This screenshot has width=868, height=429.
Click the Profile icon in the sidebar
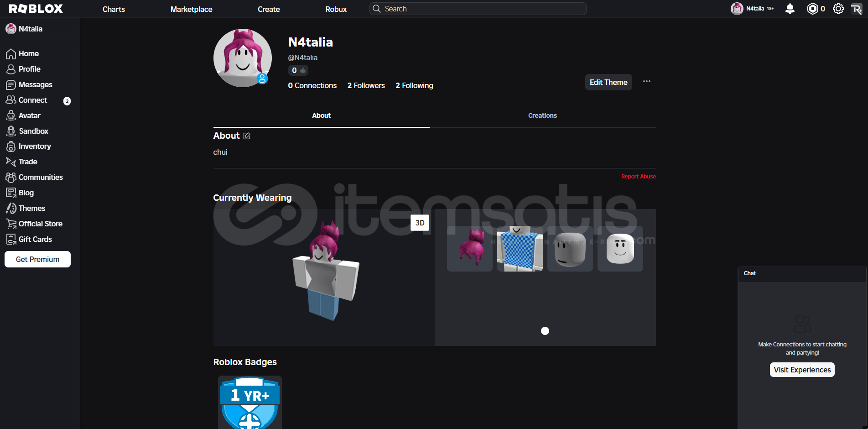pyautogui.click(x=11, y=69)
